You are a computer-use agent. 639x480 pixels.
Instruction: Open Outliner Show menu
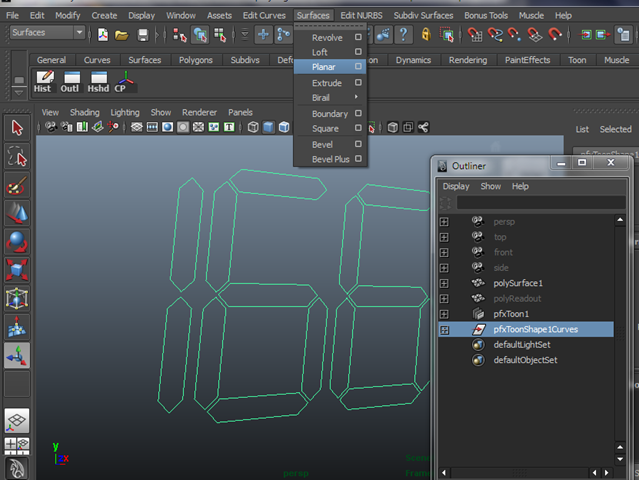click(x=491, y=186)
